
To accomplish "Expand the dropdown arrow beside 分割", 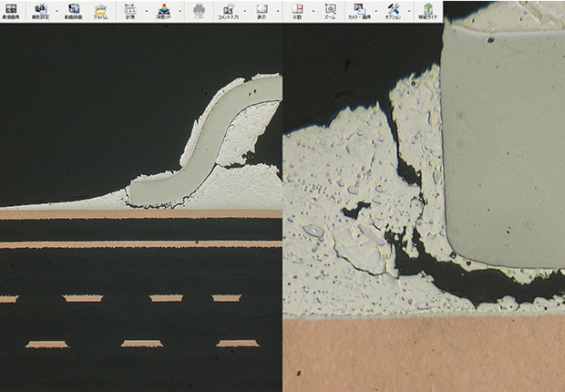I will (313, 11).
